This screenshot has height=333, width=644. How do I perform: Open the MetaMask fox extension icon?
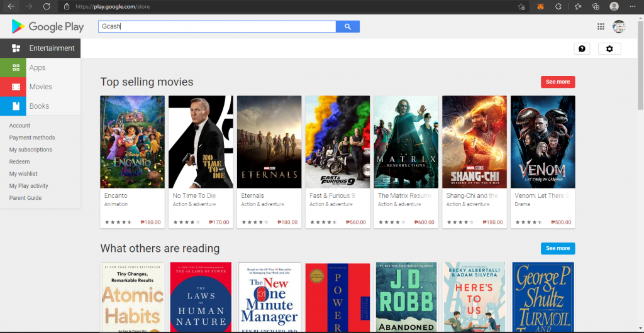point(540,6)
